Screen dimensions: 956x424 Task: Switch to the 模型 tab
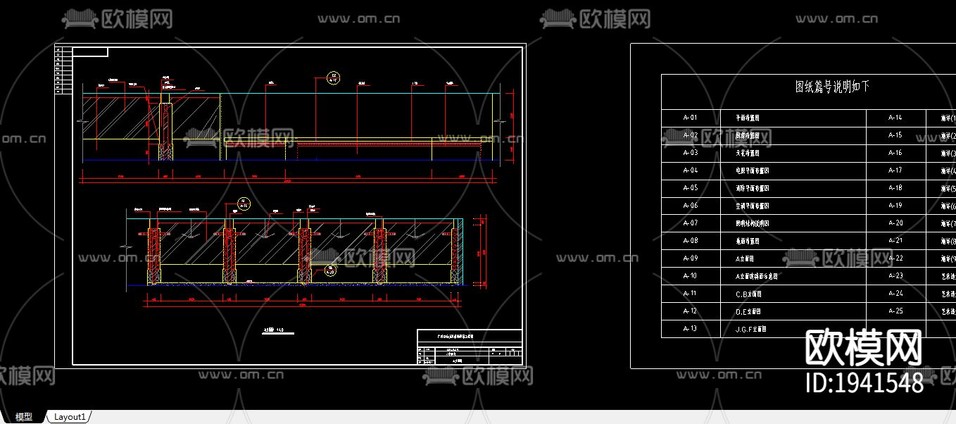point(24,417)
